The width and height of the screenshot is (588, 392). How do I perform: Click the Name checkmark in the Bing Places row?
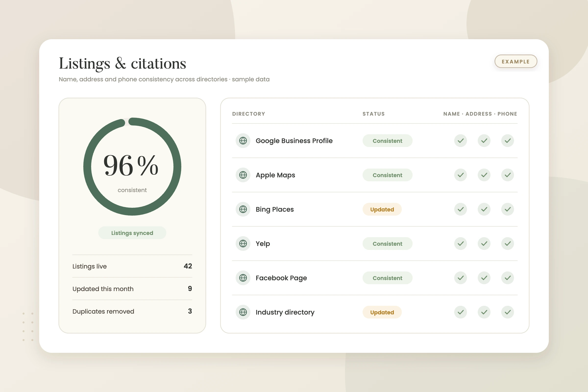click(461, 209)
